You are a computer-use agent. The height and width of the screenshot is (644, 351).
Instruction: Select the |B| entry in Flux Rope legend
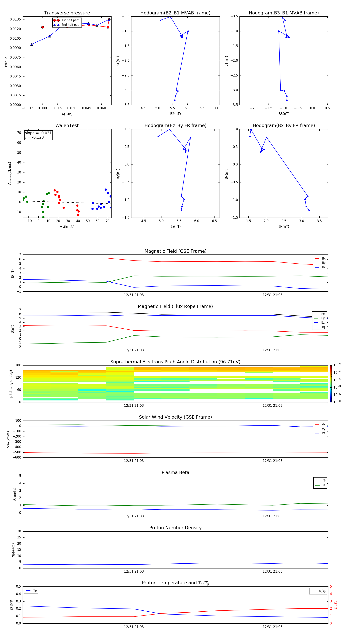point(320,327)
